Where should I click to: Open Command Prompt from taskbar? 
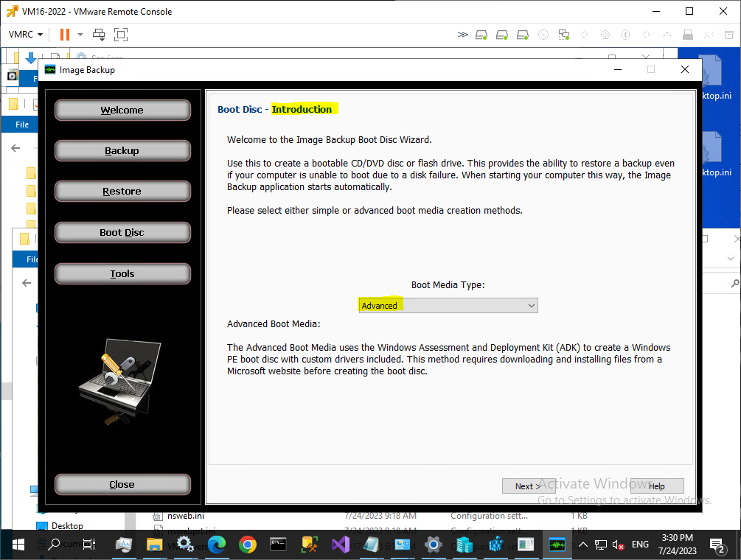pos(278,545)
